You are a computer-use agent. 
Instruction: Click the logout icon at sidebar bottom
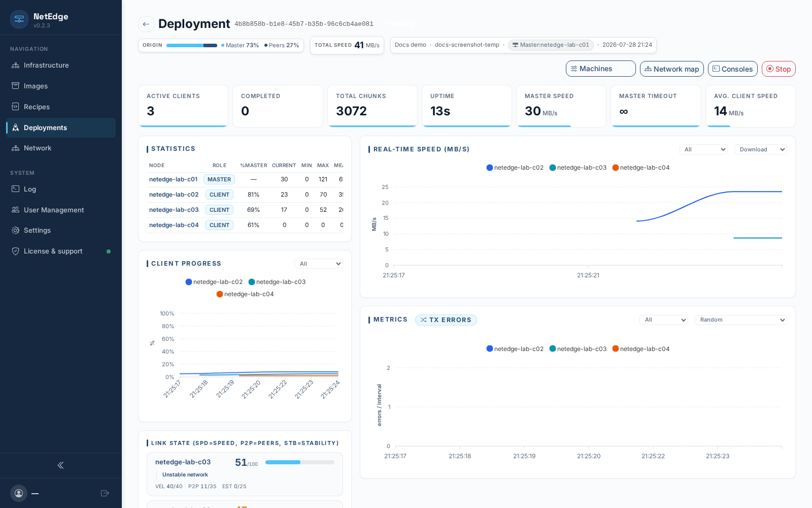pyautogui.click(x=105, y=493)
